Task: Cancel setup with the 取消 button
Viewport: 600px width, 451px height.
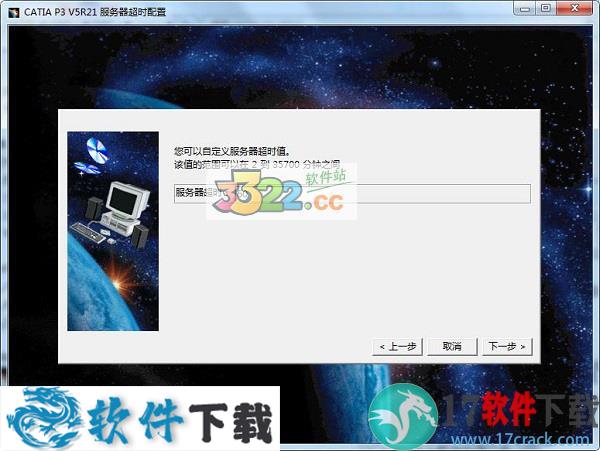Action: point(452,347)
